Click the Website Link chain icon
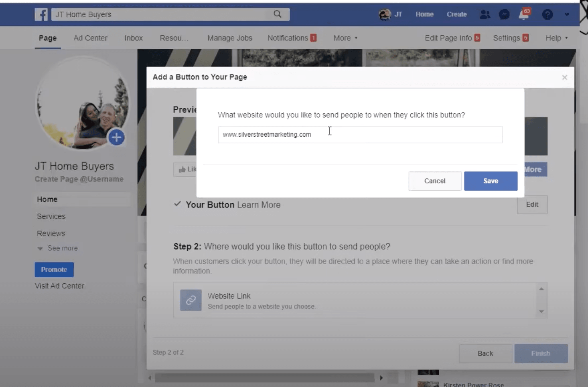The width and height of the screenshot is (588, 387). (191, 300)
